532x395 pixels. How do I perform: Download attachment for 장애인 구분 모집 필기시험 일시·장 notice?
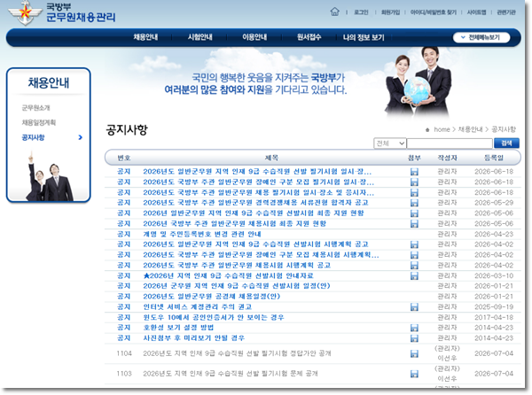pos(414,182)
